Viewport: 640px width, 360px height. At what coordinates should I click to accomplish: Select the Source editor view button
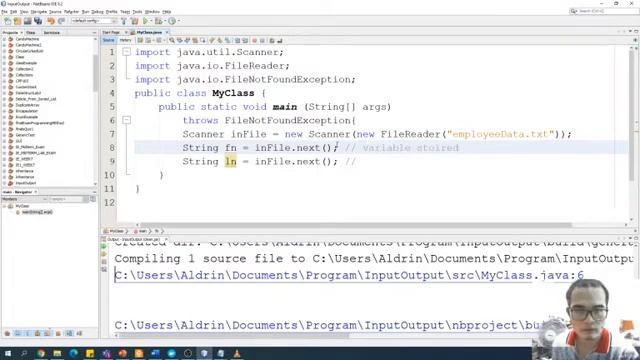pos(109,40)
